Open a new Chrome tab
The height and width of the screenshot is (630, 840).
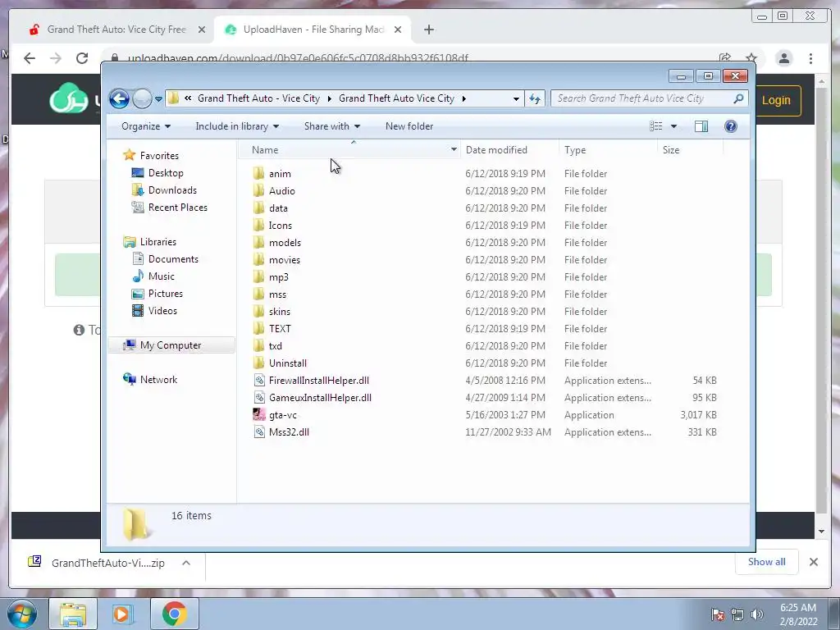coord(428,30)
